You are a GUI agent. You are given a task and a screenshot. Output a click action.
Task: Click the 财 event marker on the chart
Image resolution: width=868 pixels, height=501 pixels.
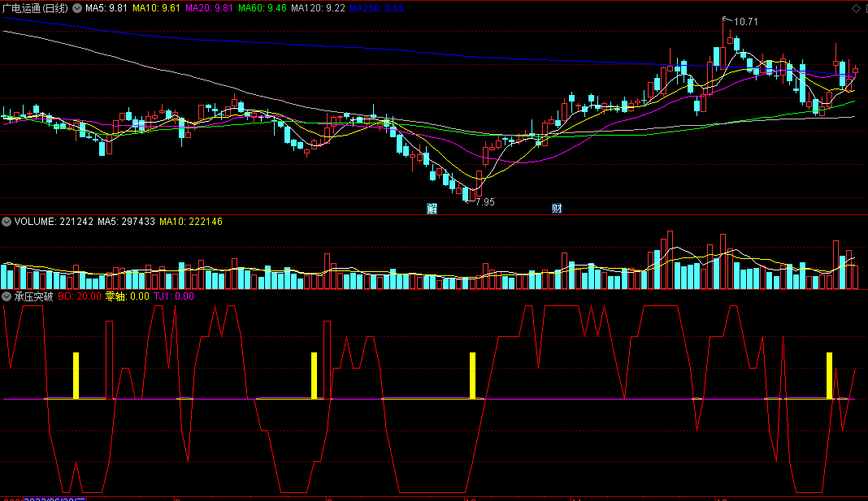(557, 208)
